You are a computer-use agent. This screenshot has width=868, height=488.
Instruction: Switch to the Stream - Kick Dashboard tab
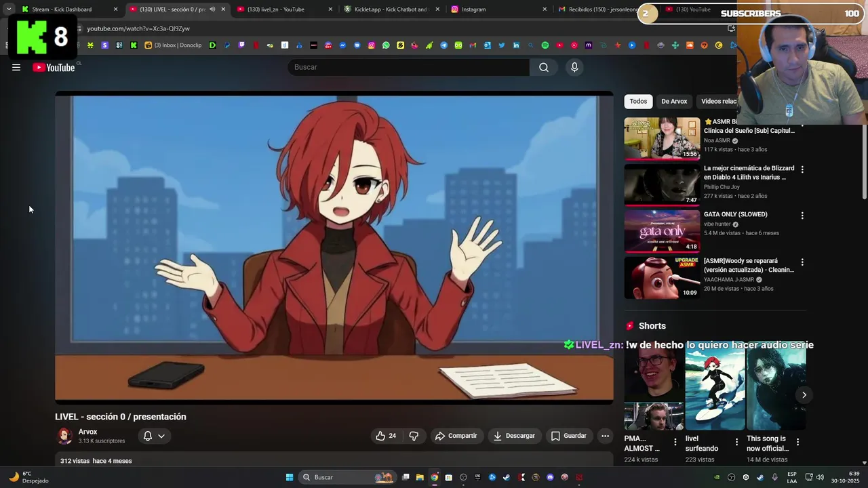[x=62, y=9]
